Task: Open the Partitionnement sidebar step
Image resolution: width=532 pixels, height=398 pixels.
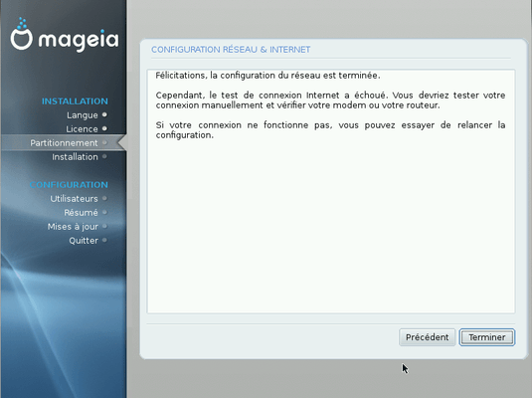Action: pyautogui.click(x=64, y=143)
